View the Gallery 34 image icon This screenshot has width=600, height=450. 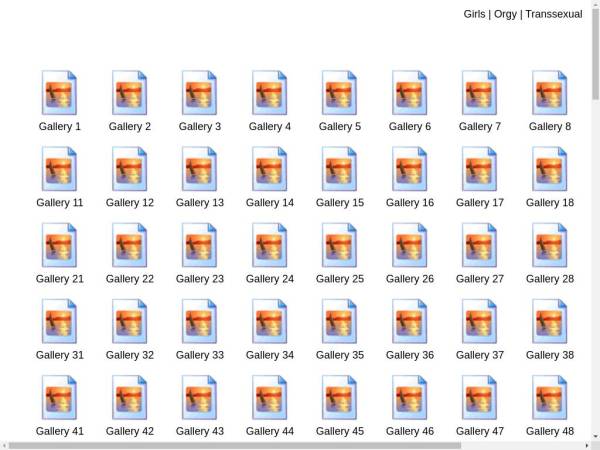pos(269,321)
